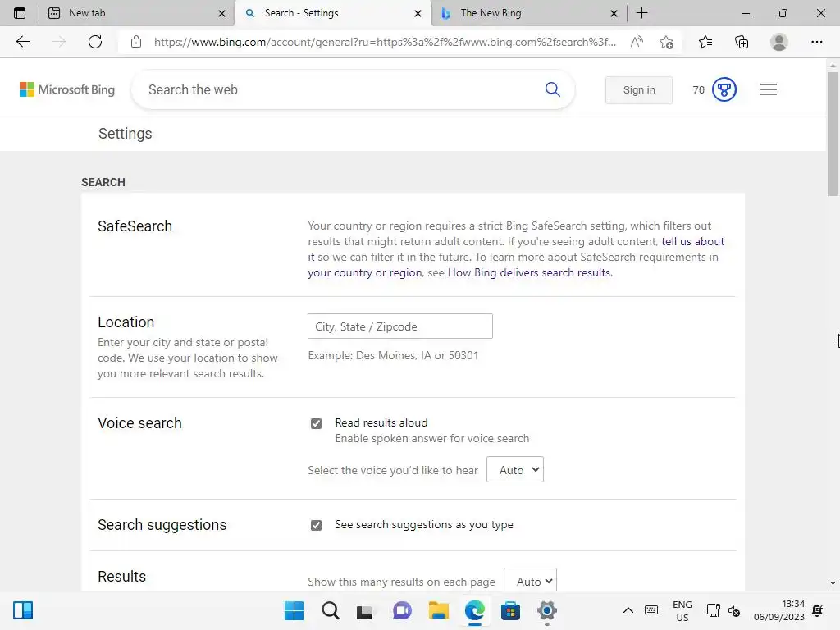Add this page to favorites
Image resolution: width=840 pixels, height=630 pixels.
(666, 42)
